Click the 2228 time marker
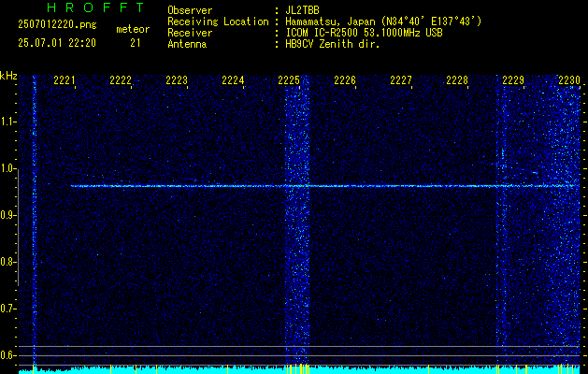 click(457, 79)
